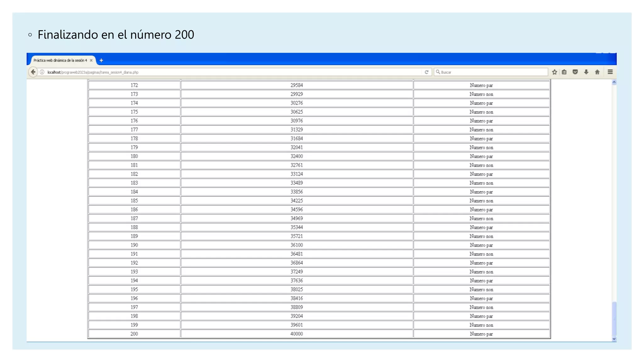Click the page scrollbar up arrow
This screenshot has width=644, height=362.
614,82
